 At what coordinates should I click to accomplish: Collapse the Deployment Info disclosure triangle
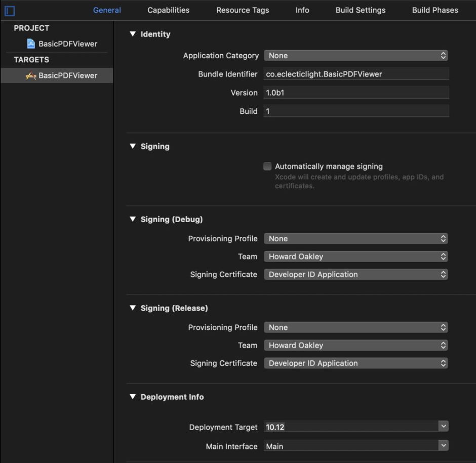[133, 397]
